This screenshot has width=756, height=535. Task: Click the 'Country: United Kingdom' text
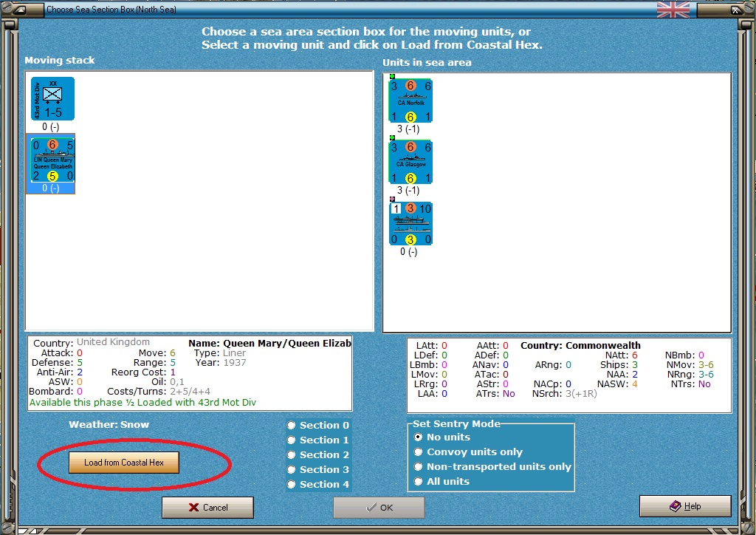pos(92,343)
